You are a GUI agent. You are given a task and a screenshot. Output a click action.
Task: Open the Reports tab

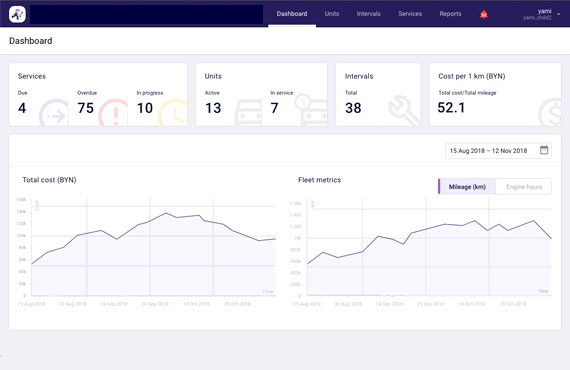(x=450, y=14)
